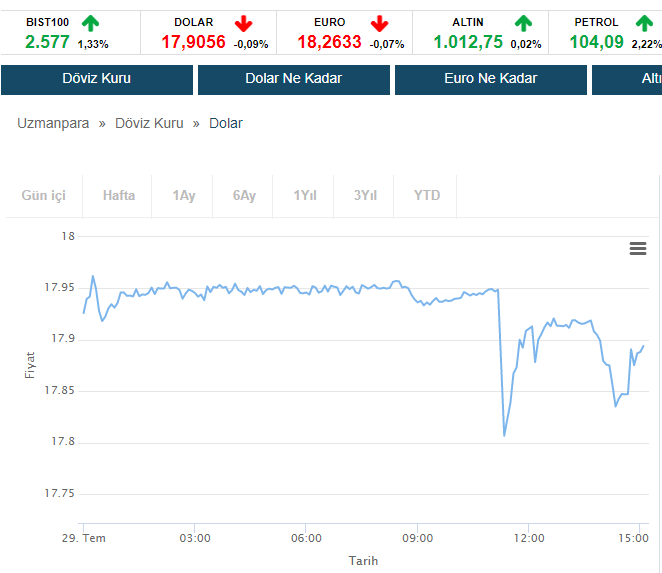662x573 pixels.
Task: Open the chart hamburger context menu
Action: click(638, 249)
